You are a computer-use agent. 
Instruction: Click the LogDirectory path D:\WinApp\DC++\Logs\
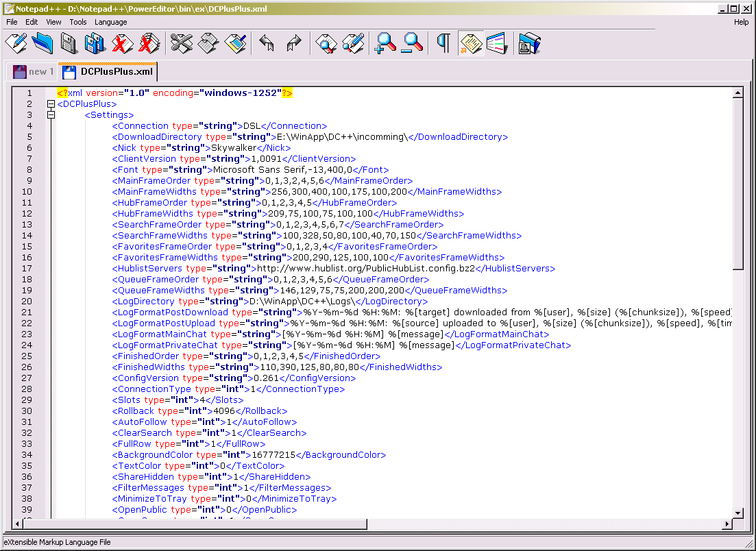tap(302, 302)
